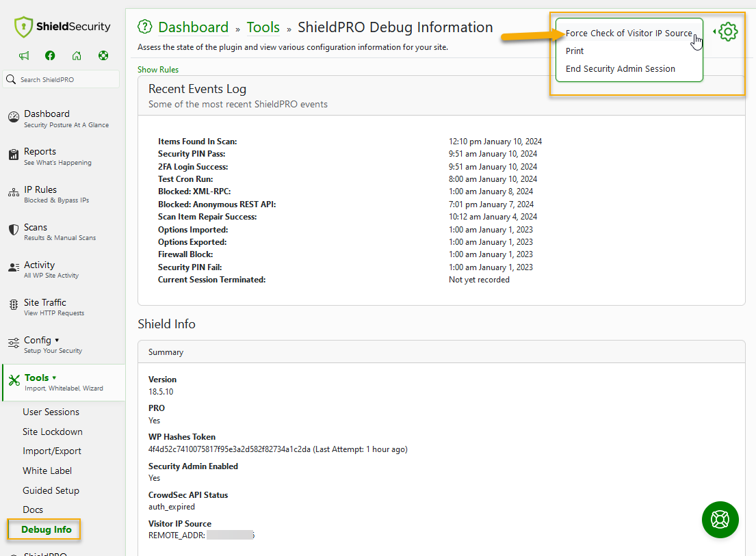
Task: Click the Summary panel header
Action: tap(442, 352)
